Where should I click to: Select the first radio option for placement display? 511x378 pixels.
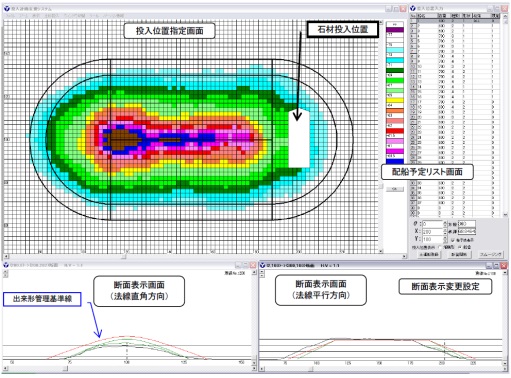pos(440,247)
